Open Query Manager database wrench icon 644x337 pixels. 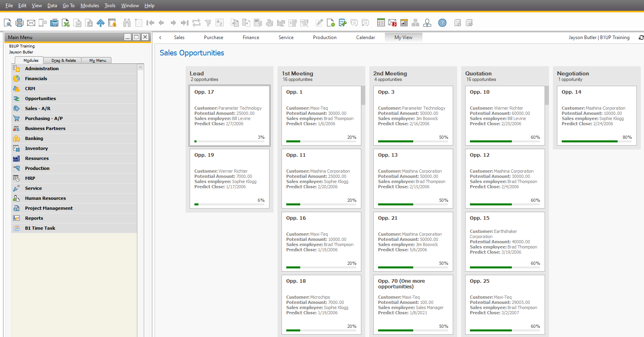point(342,23)
